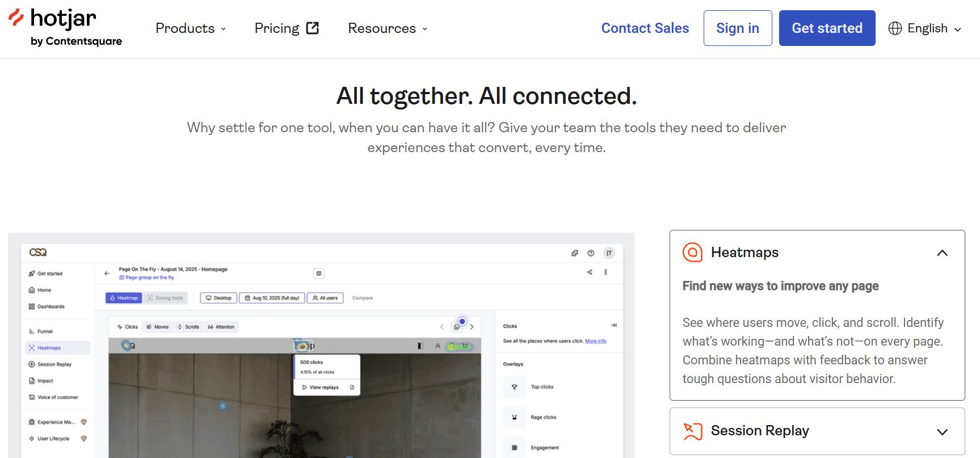Open Voice of customer in the sidebar

pyautogui.click(x=54, y=397)
